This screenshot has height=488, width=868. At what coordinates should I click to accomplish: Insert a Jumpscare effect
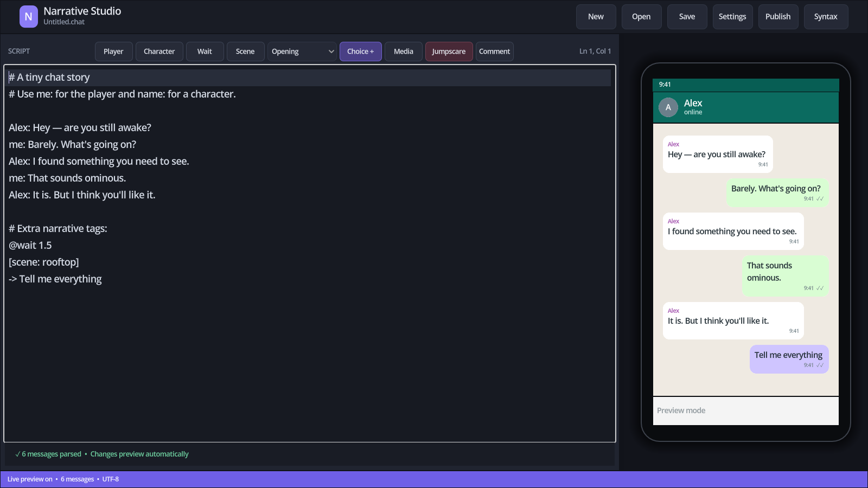tap(449, 52)
